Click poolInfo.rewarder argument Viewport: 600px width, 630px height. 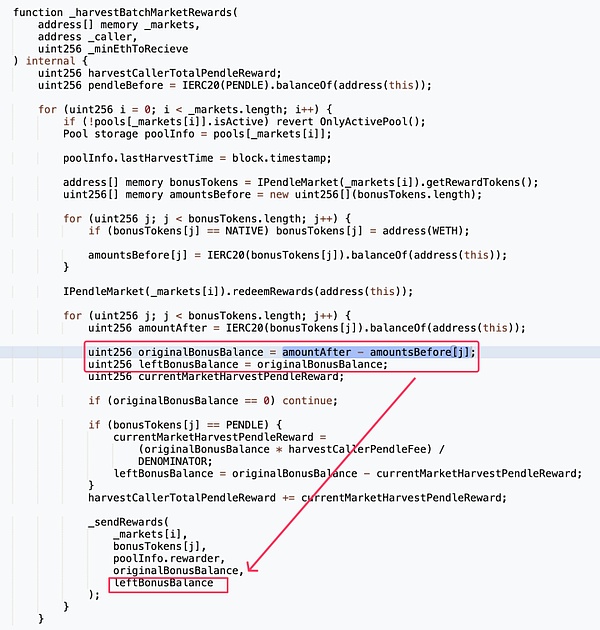click(166, 558)
